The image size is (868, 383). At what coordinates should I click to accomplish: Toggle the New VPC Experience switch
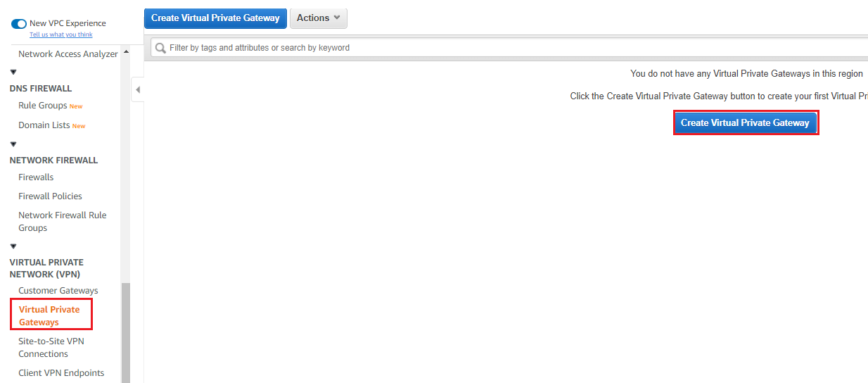click(19, 23)
